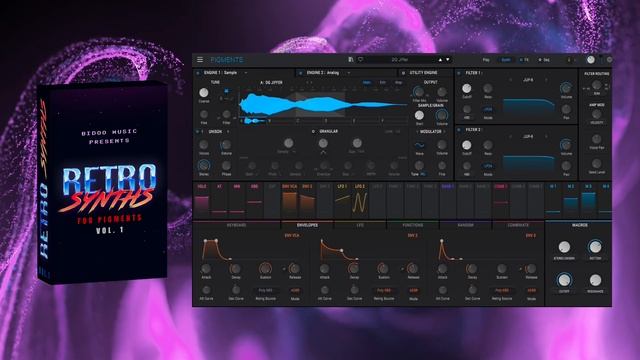Open the LFO modulation tab
Image resolution: width=640 pixels, height=360 pixels.
tap(360, 225)
